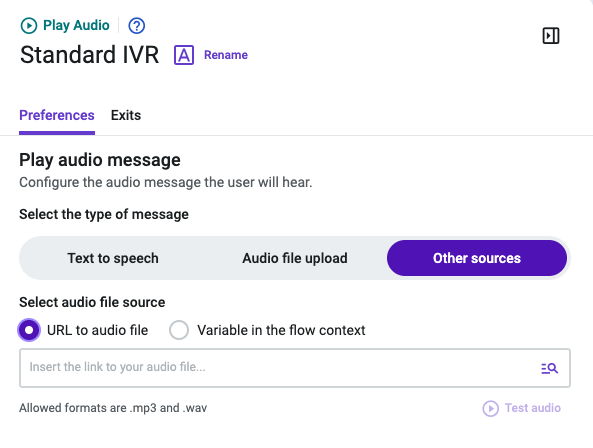593x448 pixels.
Task: Select Variable in the flow context radio
Action: [x=179, y=330]
